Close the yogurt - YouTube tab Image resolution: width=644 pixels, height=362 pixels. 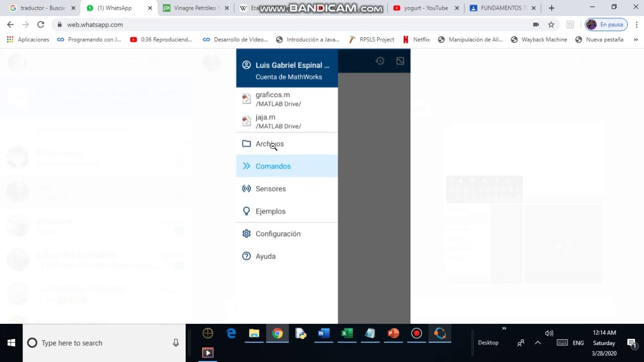pos(457,8)
